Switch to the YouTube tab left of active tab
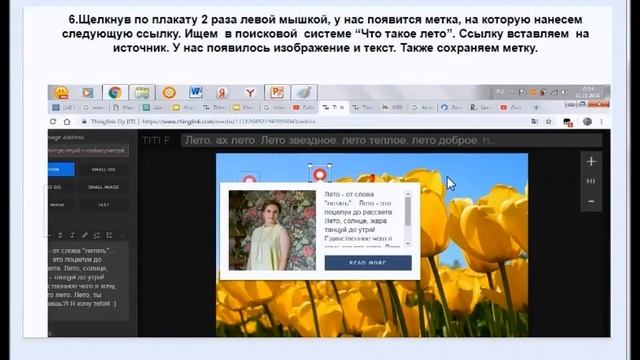The height and width of the screenshot is (360, 640). pos(304,107)
